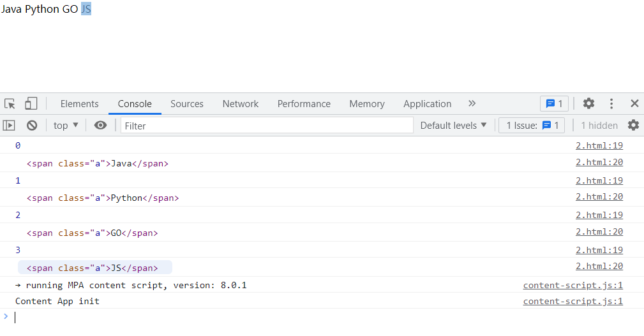The width and height of the screenshot is (644, 336).
Task: Click the blue messages badge showing 1
Action: tap(553, 104)
